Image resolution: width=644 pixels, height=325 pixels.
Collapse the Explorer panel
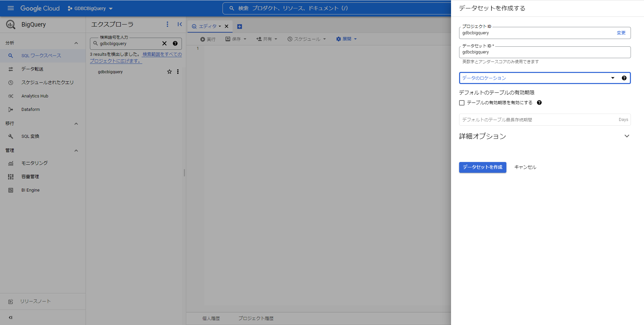click(180, 24)
